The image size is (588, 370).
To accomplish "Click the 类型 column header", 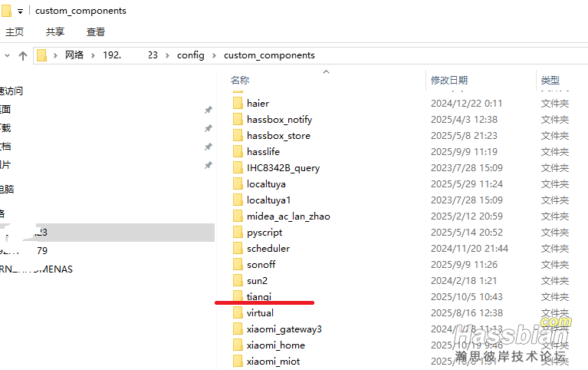I will [550, 80].
